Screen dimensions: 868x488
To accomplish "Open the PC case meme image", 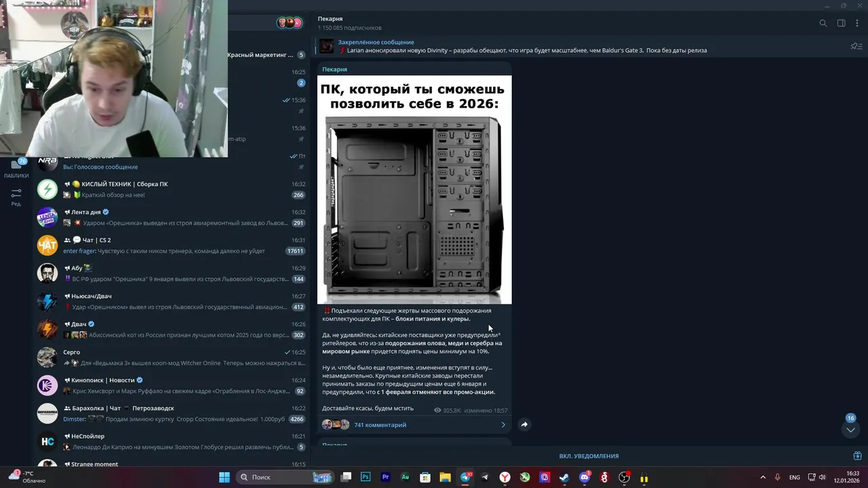I will [x=414, y=190].
